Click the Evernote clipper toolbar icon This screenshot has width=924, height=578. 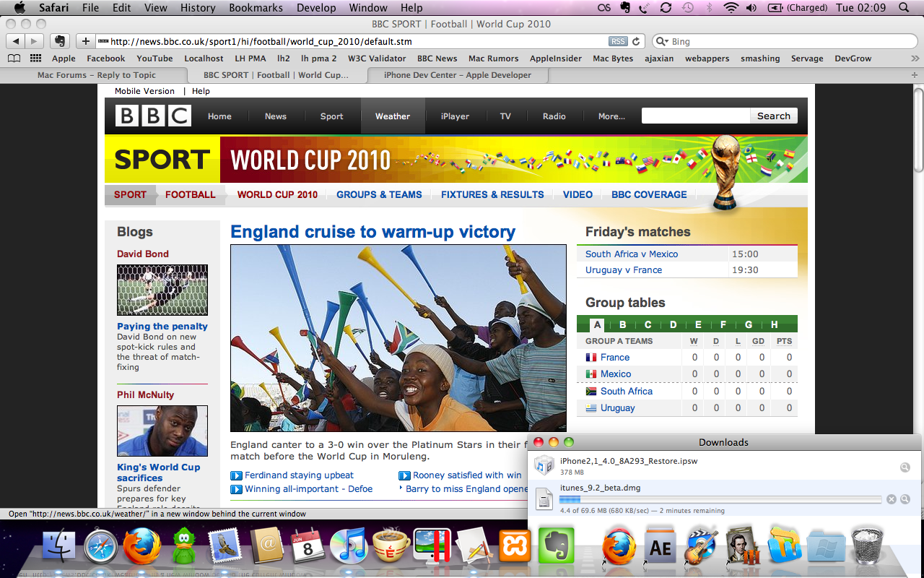pos(60,41)
